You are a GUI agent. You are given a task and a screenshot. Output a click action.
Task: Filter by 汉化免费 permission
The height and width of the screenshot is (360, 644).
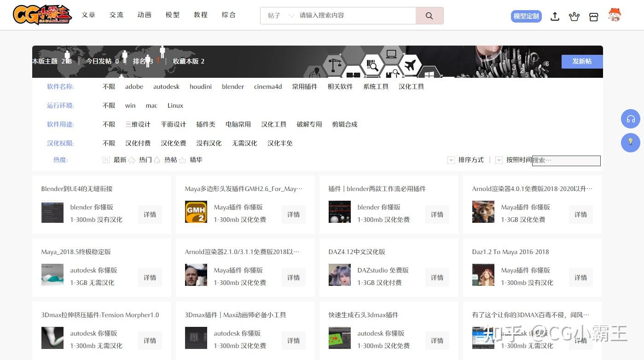pos(174,143)
